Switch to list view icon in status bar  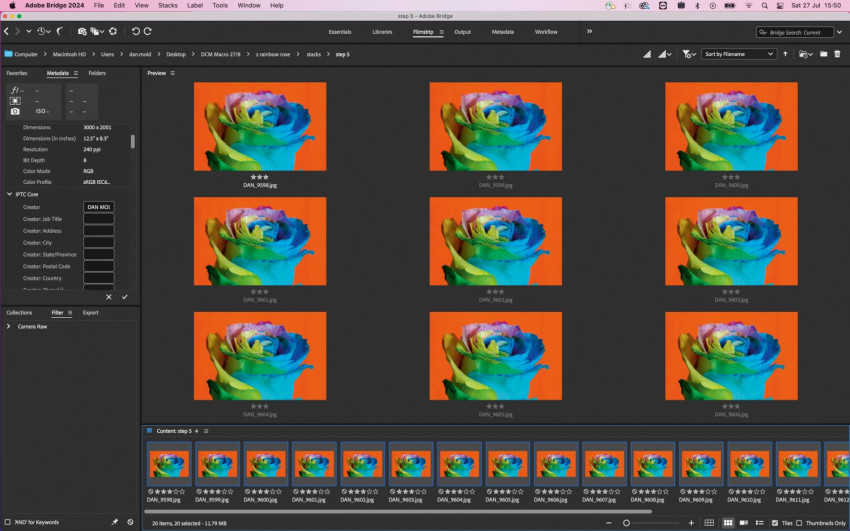(x=759, y=523)
